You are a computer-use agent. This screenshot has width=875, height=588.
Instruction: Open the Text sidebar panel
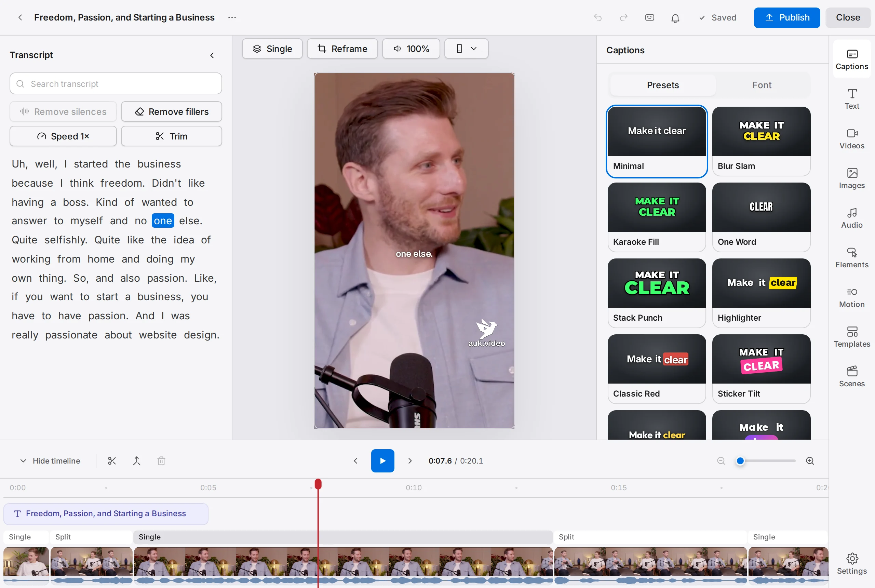(x=851, y=99)
